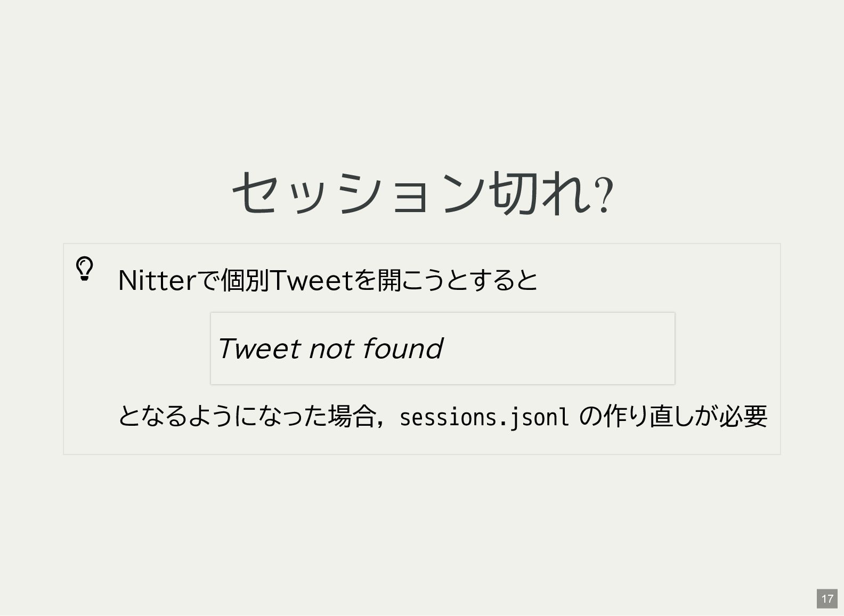Viewport: 844px width, 616px height.
Task: Click the italic word found in the quote
Action: tap(403, 348)
